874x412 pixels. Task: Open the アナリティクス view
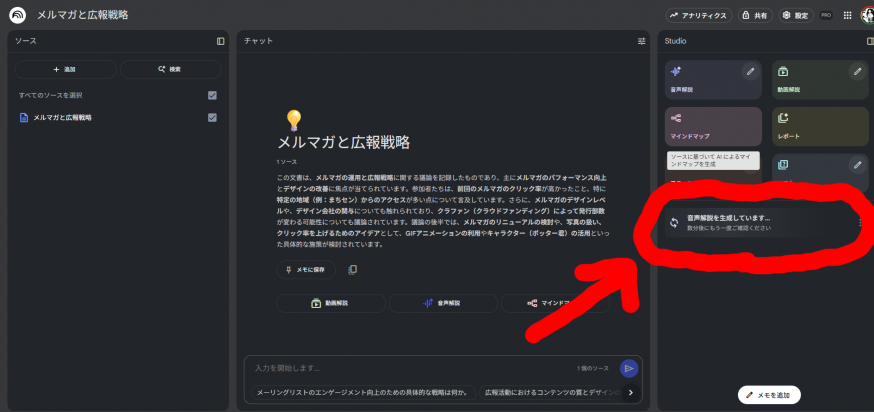click(x=700, y=15)
